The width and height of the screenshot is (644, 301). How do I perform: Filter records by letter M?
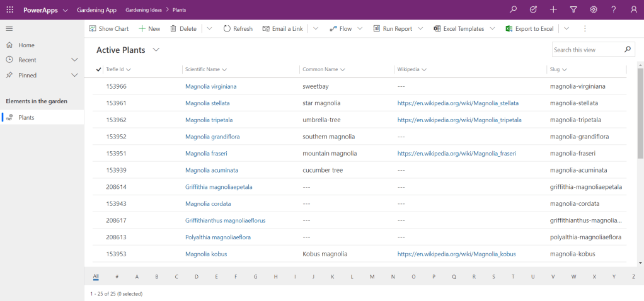point(372,276)
